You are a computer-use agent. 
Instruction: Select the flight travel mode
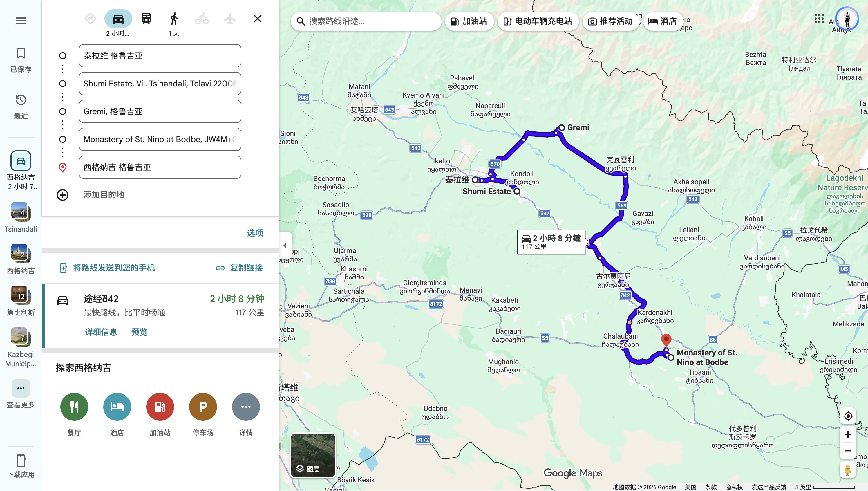pyautogui.click(x=229, y=19)
